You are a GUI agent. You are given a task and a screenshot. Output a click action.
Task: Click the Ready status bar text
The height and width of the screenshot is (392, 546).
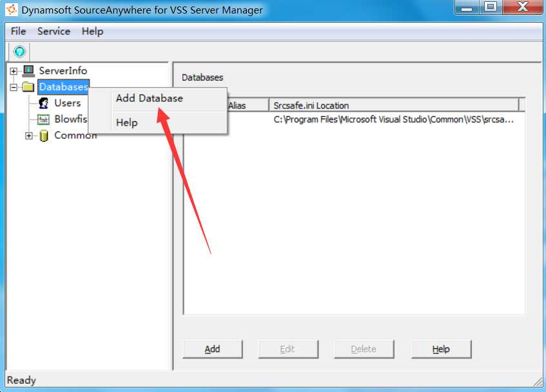tap(21, 380)
